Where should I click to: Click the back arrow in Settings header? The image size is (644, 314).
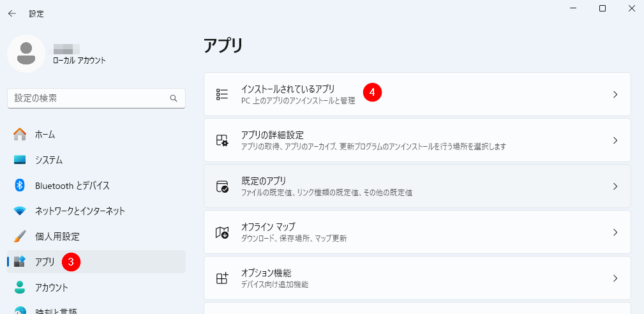(12, 13)
